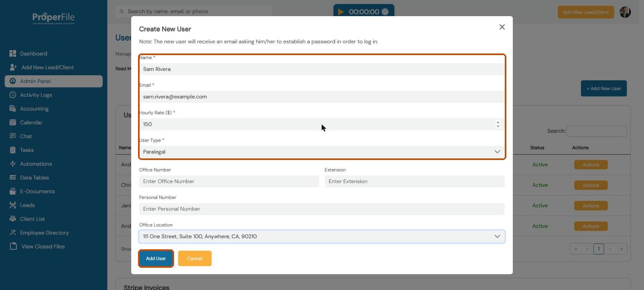Click the Admin Panel gear icon
The width and height of the screenshot is (644, 290).
tap(13, 81)
